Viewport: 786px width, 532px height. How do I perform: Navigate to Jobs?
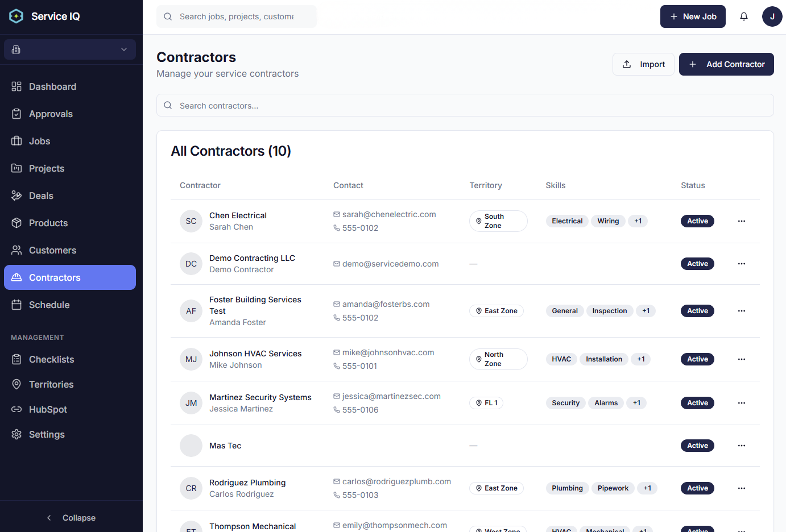pyautogui.click(x=70, y=141)
